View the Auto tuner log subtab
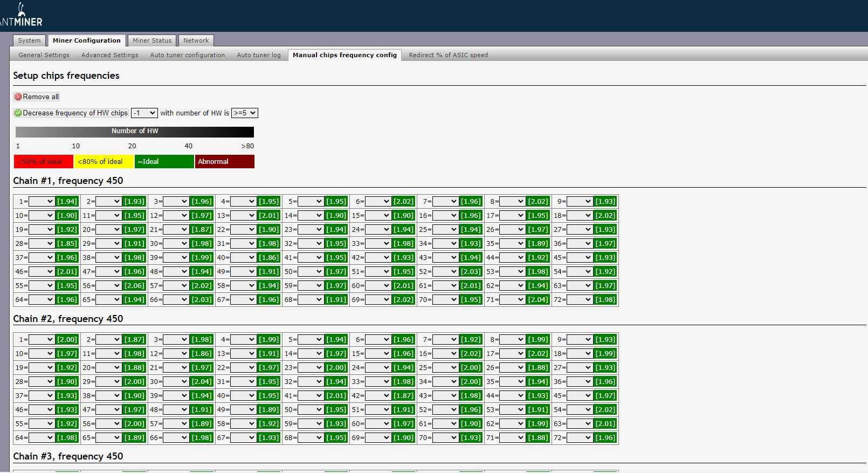 pyautogui.click(x=259, y=55)
